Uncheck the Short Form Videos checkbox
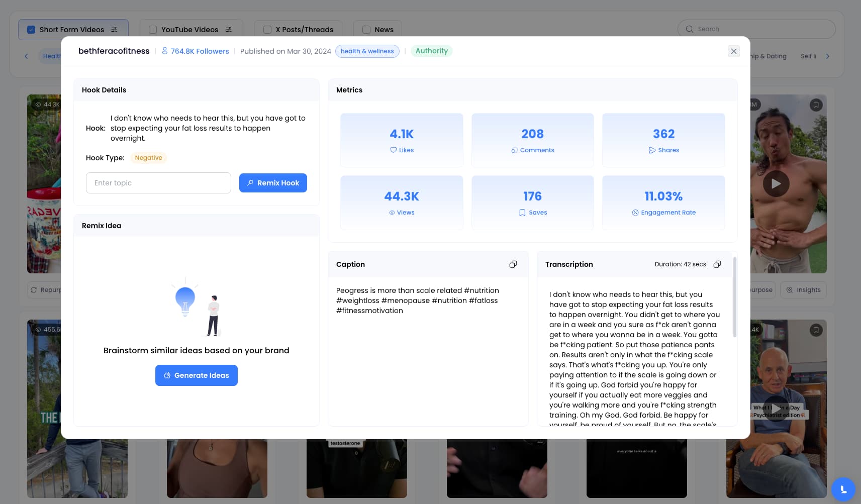The height and width of the screenshot is (504, 861). [x=31, y=30]
